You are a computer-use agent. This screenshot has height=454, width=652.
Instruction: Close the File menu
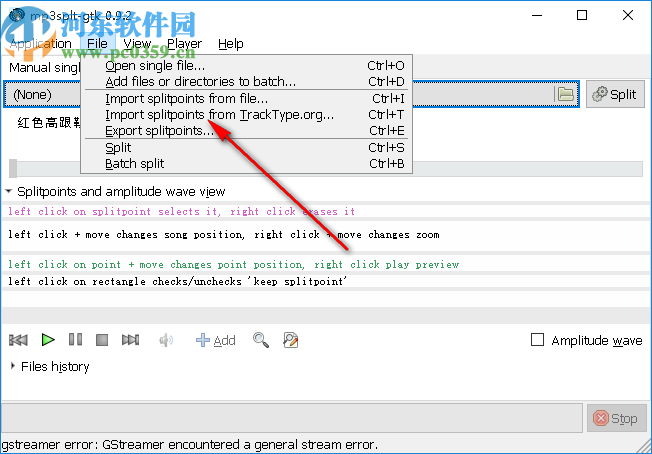[97, 44]
